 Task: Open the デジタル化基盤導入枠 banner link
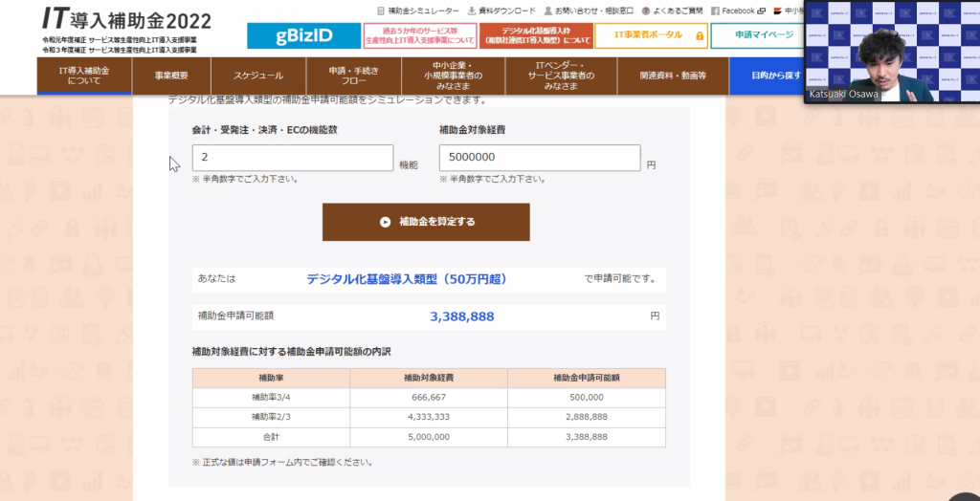[535, 35]
